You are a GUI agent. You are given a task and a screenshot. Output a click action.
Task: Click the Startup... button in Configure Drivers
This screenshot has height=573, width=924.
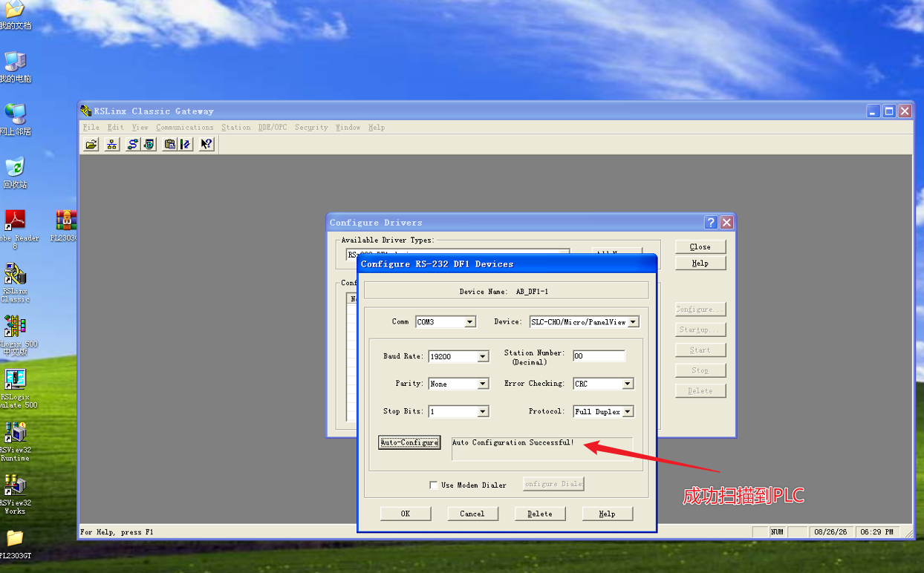(x=700, y=330)
